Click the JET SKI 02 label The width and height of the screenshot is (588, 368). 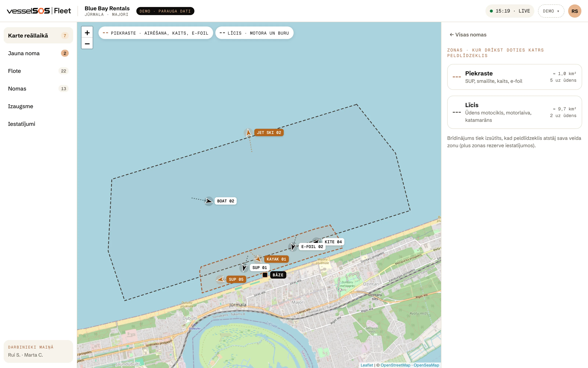(269, 133)
